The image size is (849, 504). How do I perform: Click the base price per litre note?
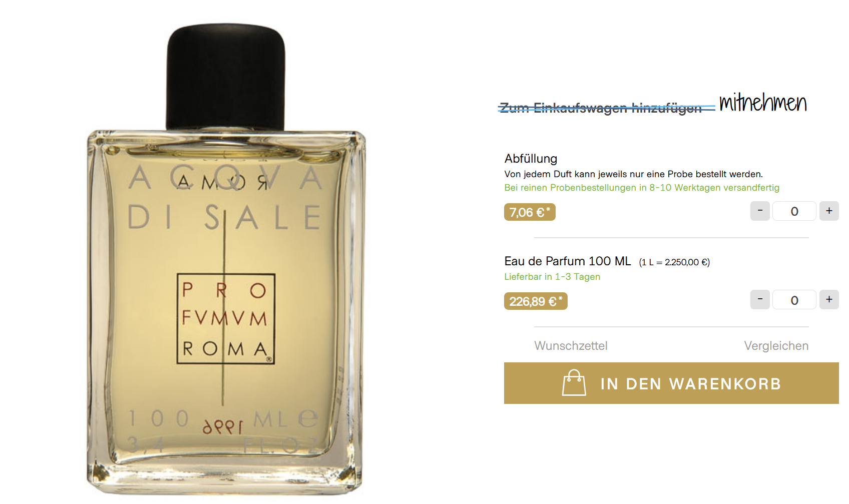pyautogui.click(x=674, y=262)
